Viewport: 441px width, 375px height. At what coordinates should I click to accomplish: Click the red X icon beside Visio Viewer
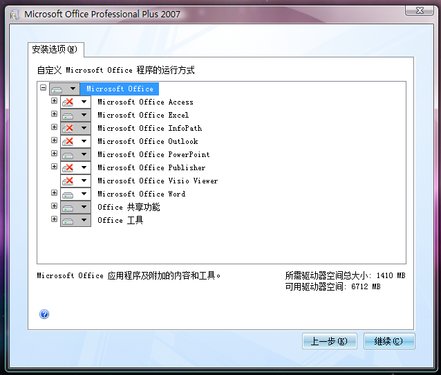click(68, 181)
